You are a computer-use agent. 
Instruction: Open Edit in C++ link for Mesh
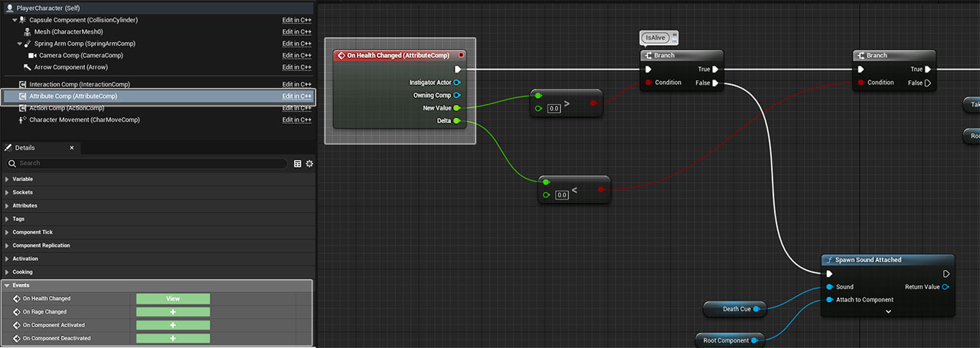tap(296, 32)
